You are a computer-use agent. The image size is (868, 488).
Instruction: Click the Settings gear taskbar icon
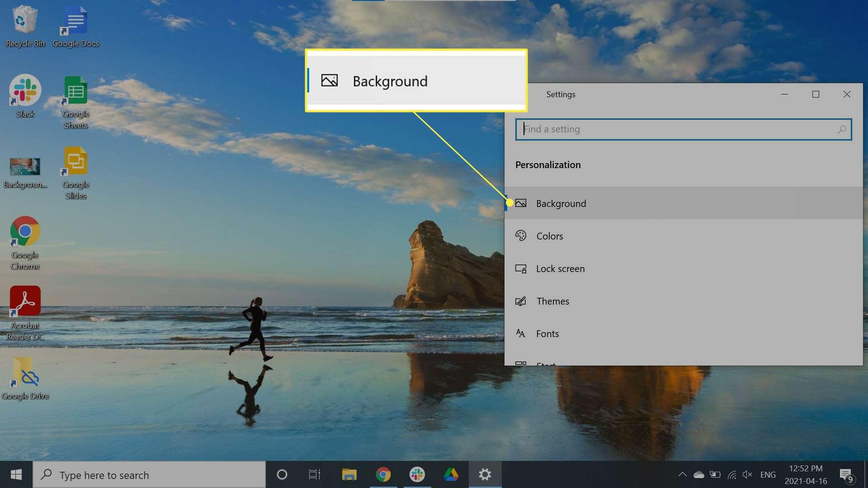(485, 474)
